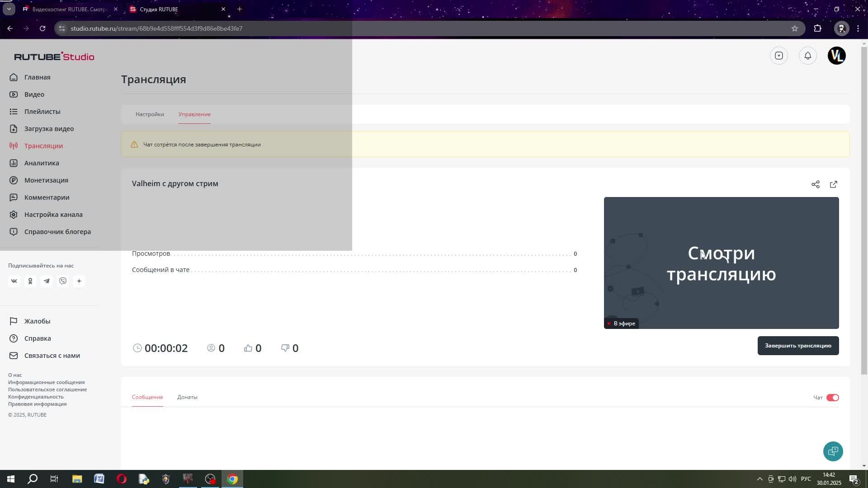Open the support chat bubble icon
The width and height of the screenshot is (868, 488).
click(832, 451)
